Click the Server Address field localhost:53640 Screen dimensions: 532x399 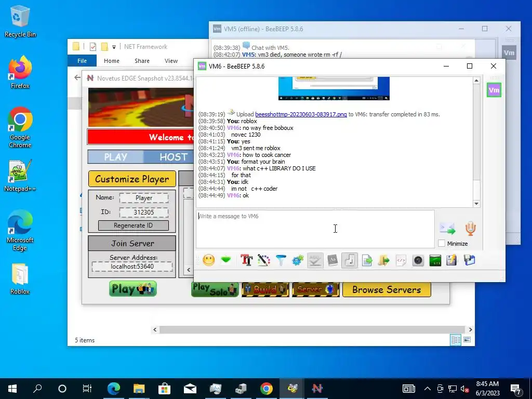(132, 267)
